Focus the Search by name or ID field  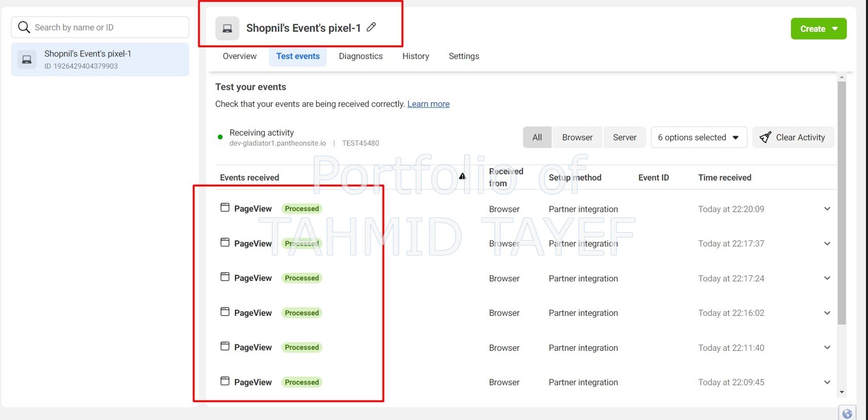109,27
